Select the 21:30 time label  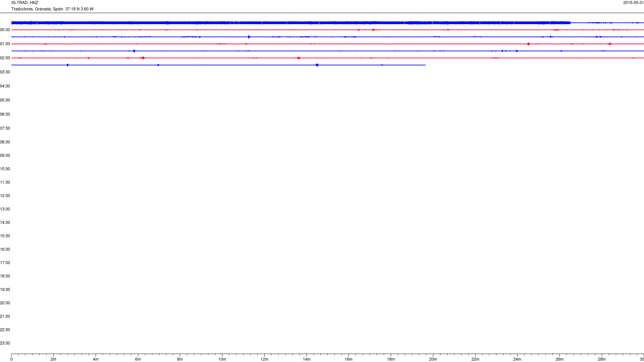coord(5,316)
